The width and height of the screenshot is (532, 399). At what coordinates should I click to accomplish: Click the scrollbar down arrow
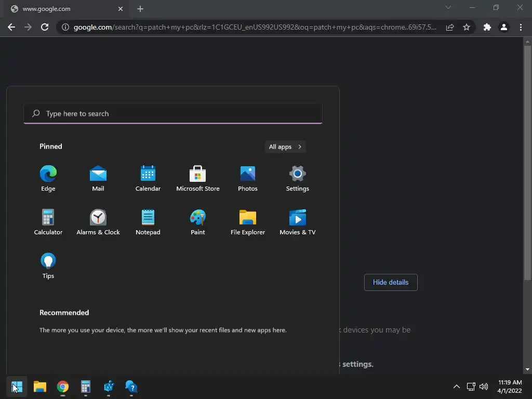(x=527, y=369)
